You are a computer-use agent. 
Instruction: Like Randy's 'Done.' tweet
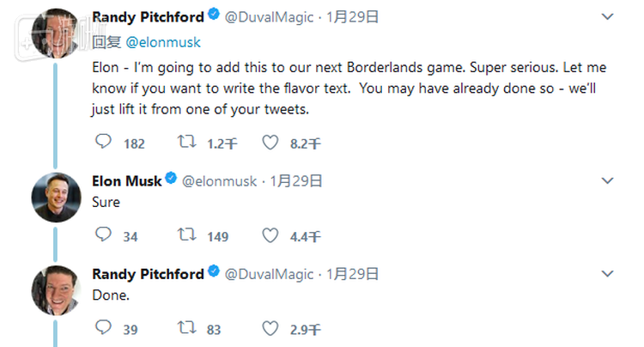tap(270, 327)
